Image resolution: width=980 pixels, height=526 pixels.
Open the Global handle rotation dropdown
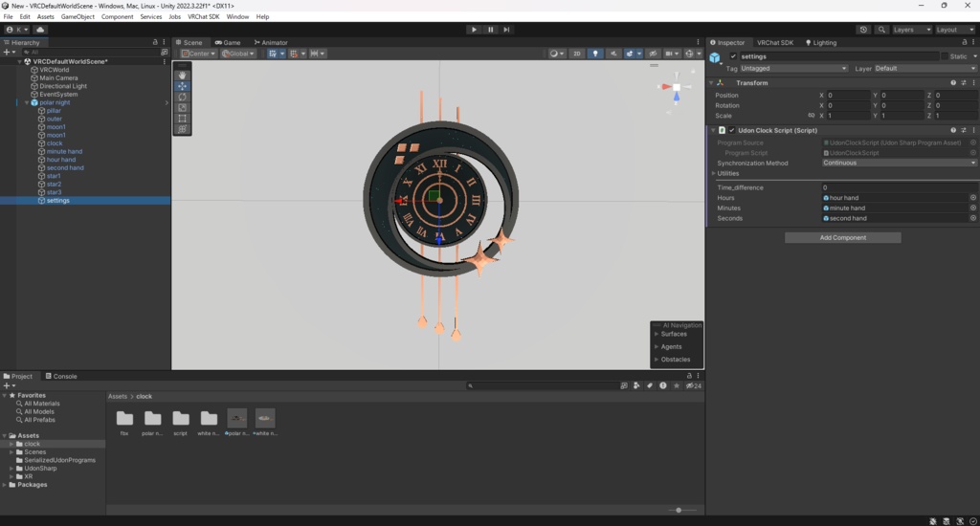238,54
